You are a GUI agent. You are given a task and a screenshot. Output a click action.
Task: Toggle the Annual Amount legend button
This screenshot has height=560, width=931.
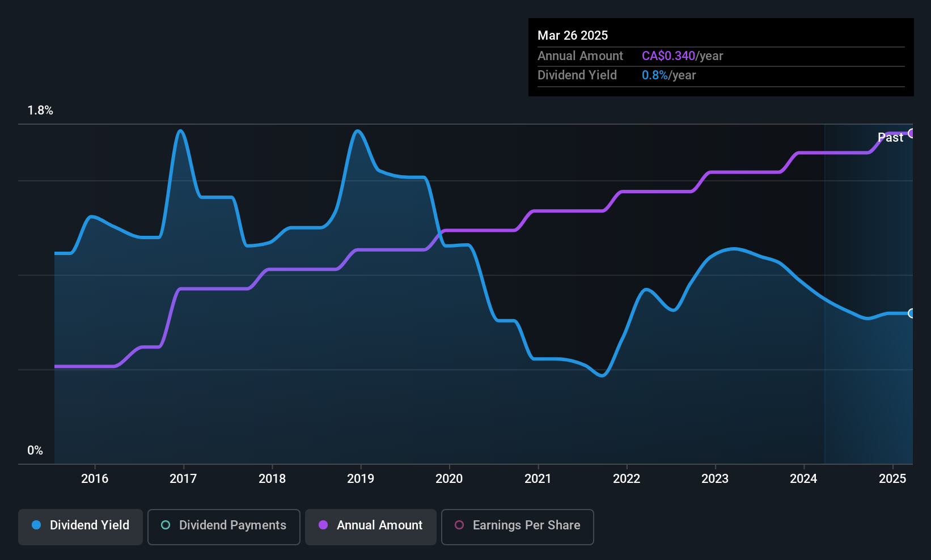[x=371, y=527]
